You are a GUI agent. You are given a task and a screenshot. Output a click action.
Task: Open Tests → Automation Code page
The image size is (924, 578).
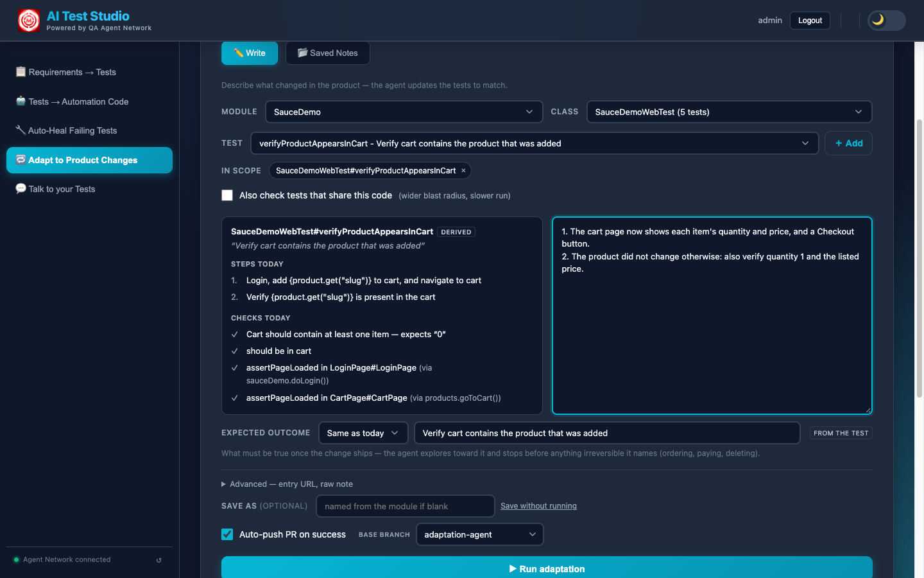[x=89, y=101]
